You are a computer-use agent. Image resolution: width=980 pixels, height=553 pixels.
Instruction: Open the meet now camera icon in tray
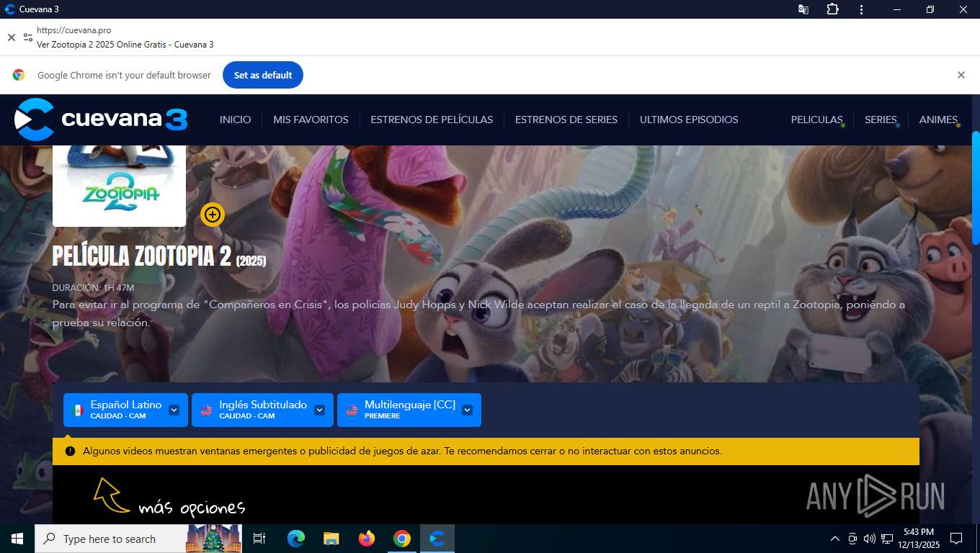pos(852,539)
